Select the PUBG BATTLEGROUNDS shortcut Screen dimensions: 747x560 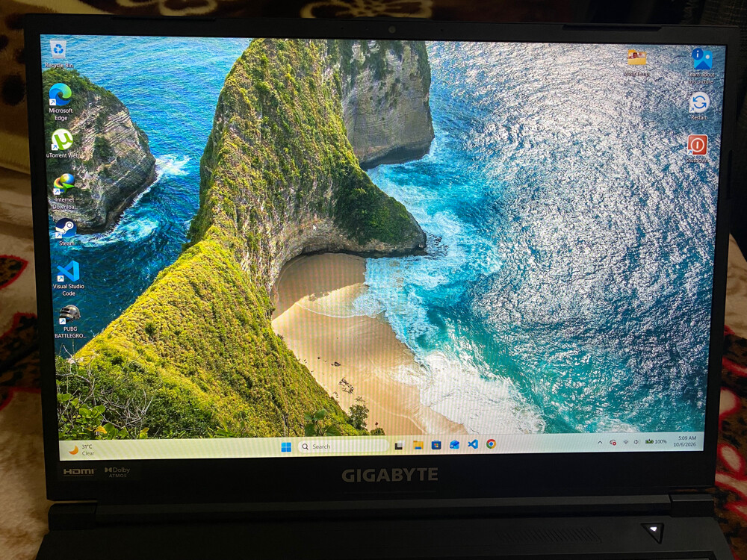click(70, 321)
